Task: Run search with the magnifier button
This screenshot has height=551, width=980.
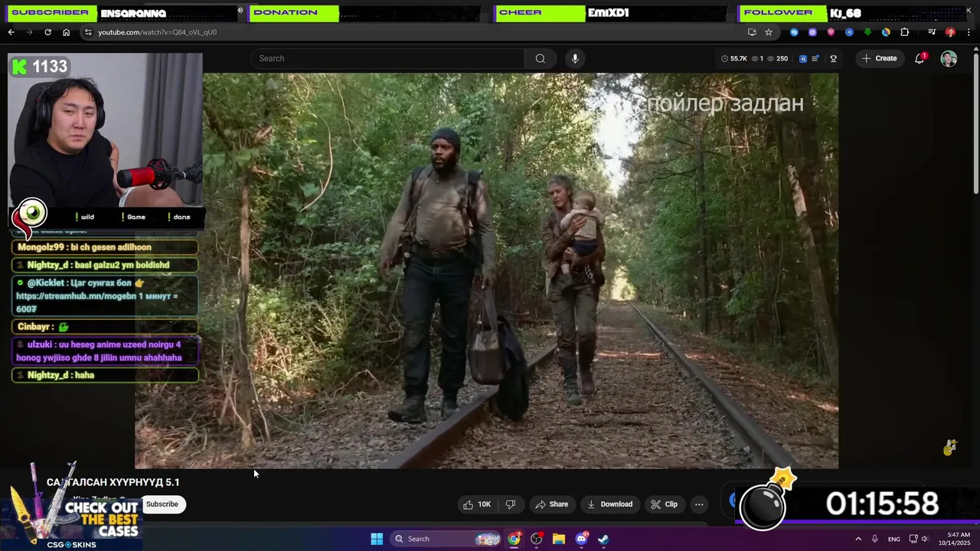Action: pyautogui.click(x=541, y=58)
